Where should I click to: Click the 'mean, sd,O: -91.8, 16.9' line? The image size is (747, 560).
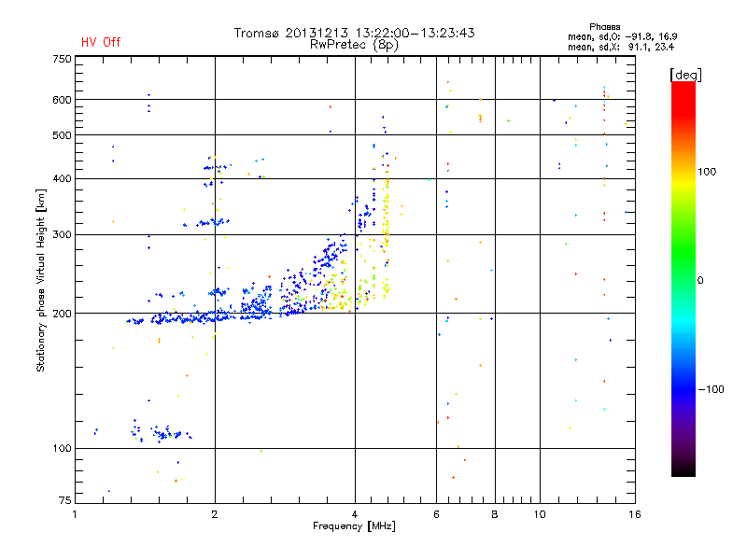click(x=622, y=36)
